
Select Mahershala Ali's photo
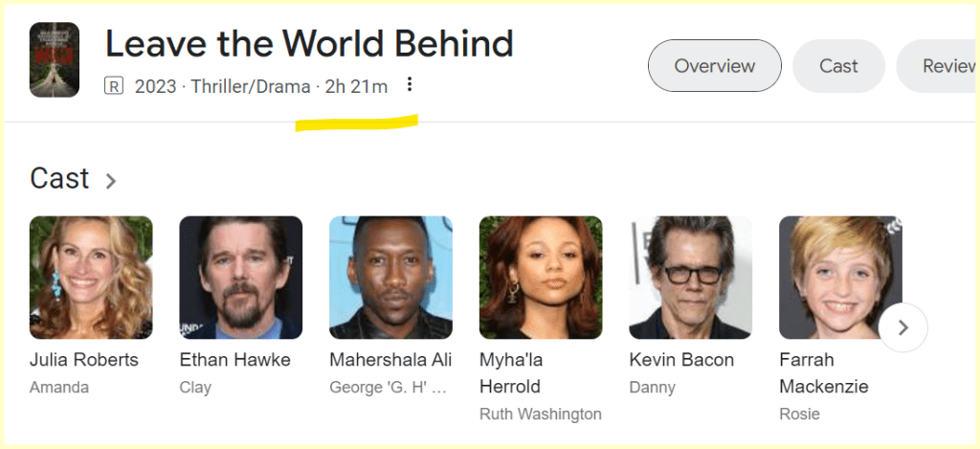(390, 278)
